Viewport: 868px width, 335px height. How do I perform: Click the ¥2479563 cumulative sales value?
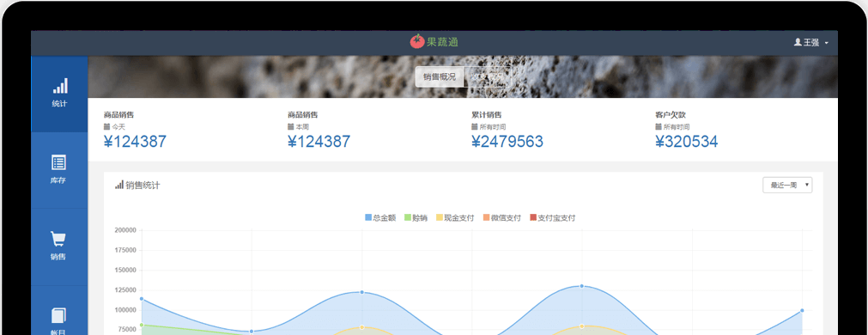pyautogui.click(x=507, y=142)
